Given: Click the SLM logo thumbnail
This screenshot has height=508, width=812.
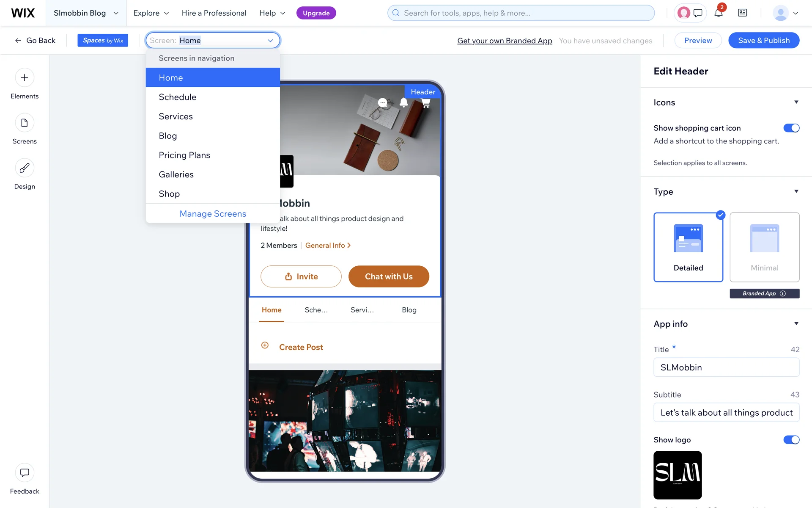Looking at the screenshot, I should (x=678, y=475).
